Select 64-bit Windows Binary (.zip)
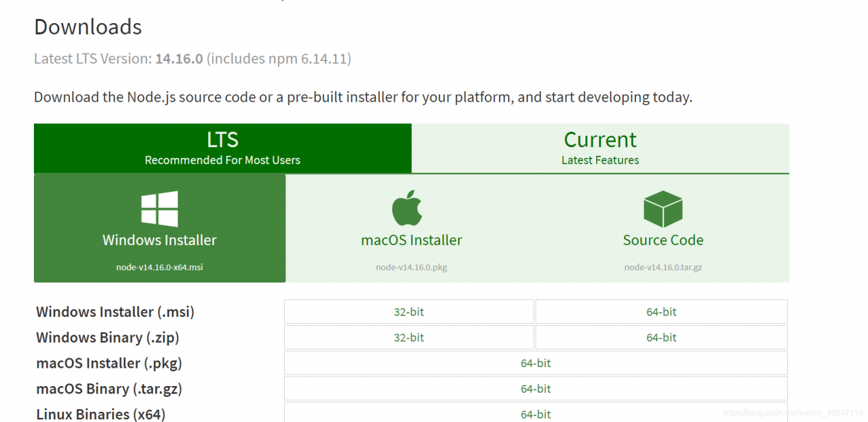The image size is (868, 422). pos(661,337)
